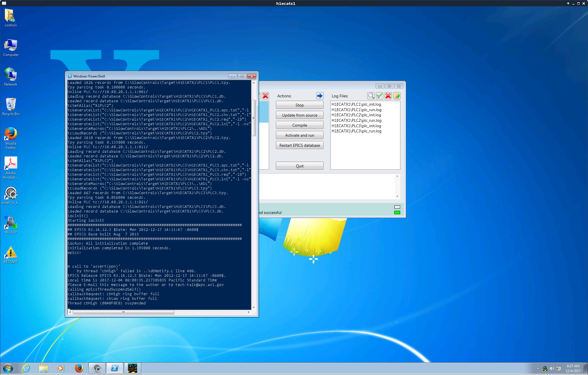Click the Activate and run button
The image size is (588, 375).
[x=299, y=135]
